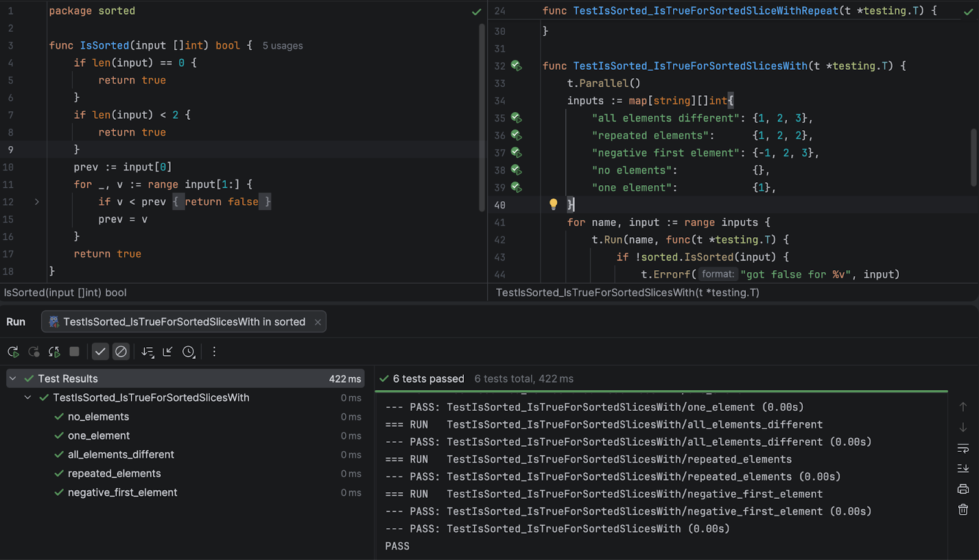Collapse the Test Results root node

tap(13, 379)
